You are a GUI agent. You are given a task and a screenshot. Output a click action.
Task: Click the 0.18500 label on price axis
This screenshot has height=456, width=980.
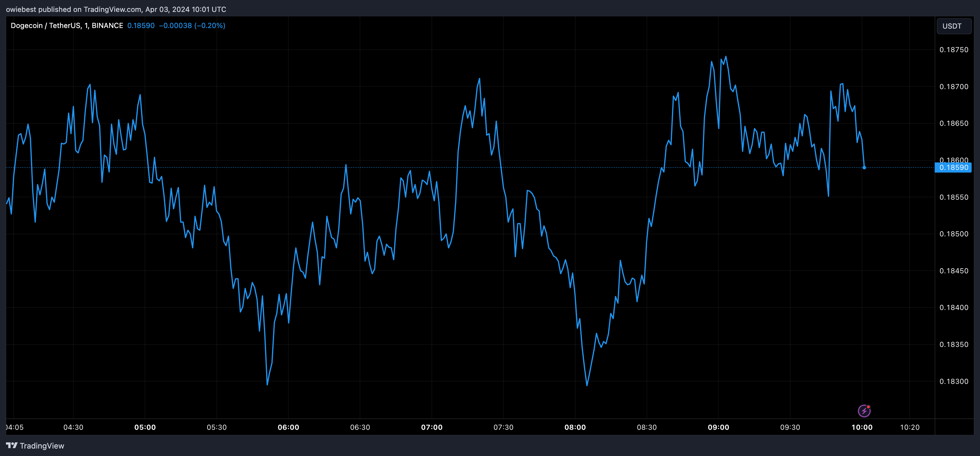tap(953, 234)
